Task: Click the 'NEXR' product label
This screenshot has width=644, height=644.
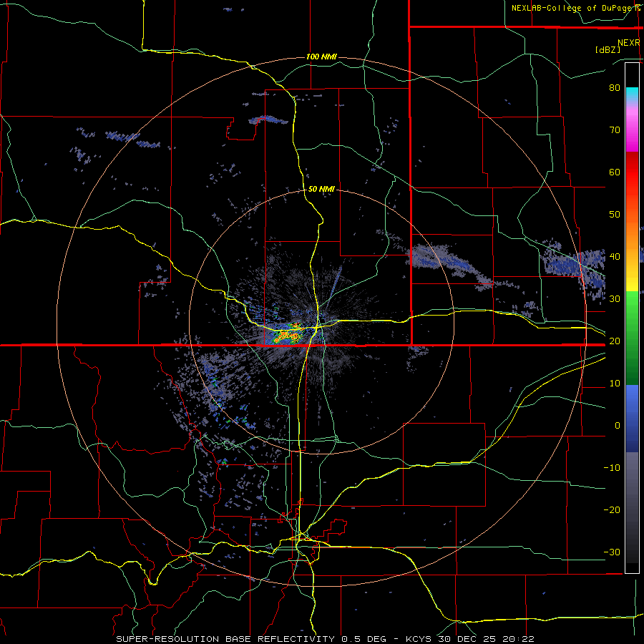Action: 628,43
